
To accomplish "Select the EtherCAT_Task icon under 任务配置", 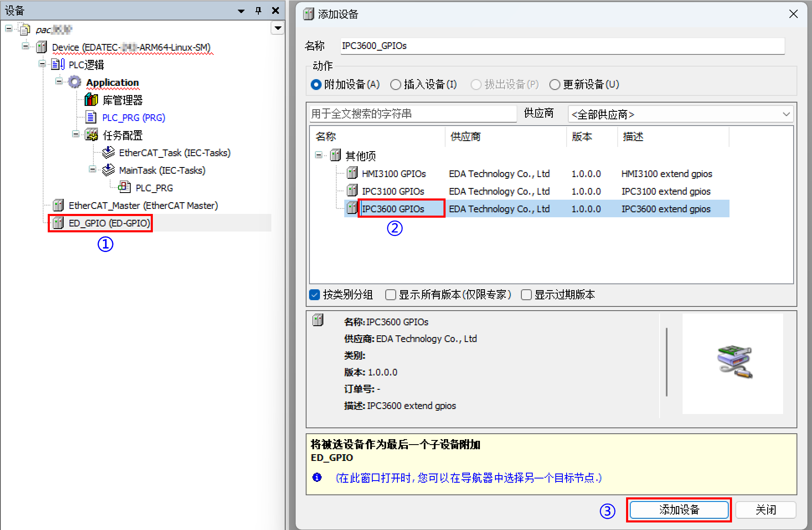I will 108,152.
